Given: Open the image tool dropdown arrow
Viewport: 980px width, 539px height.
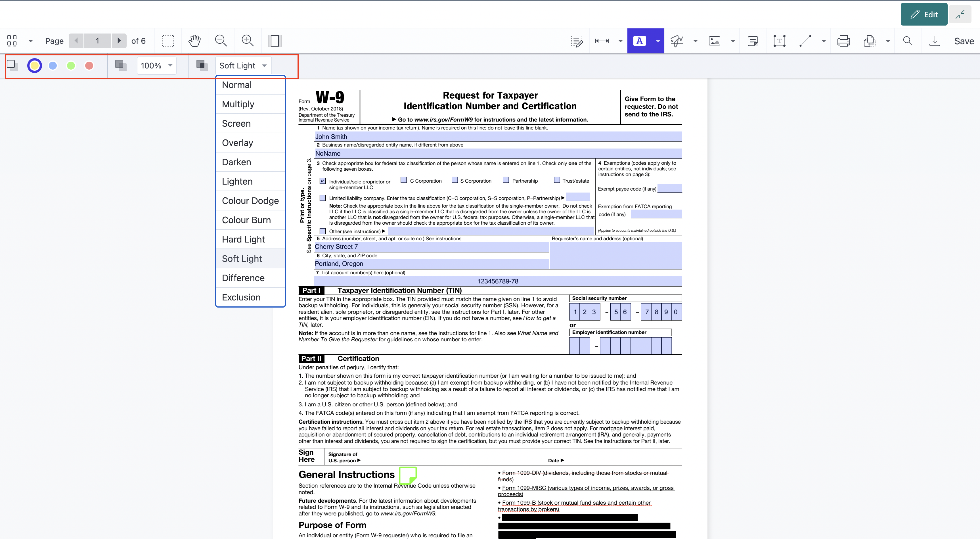Looking at the screenshot, I should 732,40.
